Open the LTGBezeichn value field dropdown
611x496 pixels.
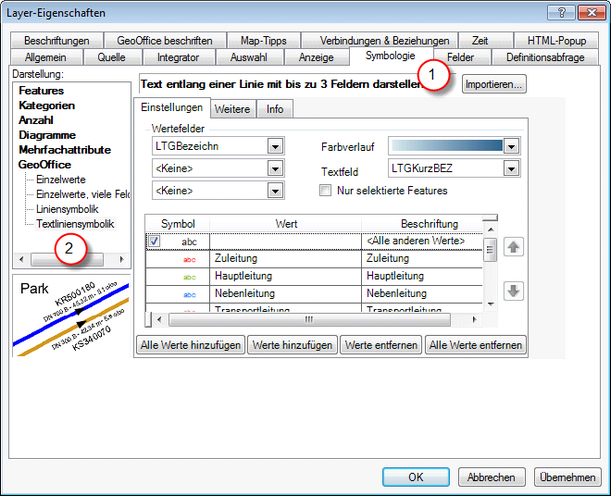275,146
